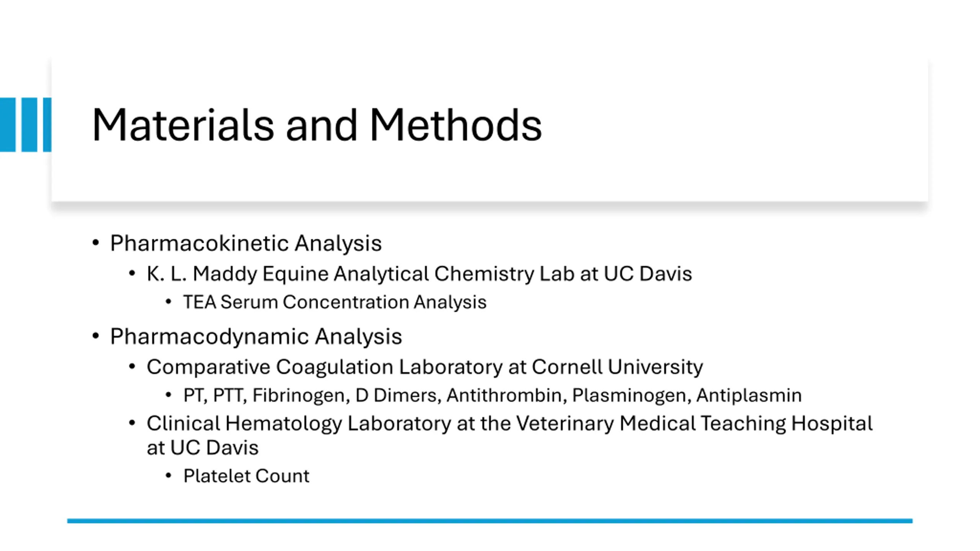The height and width of the screenshot is (551, 980).
Task: Click the word "Fibrinogen" in the list
Action: [301, 395]
